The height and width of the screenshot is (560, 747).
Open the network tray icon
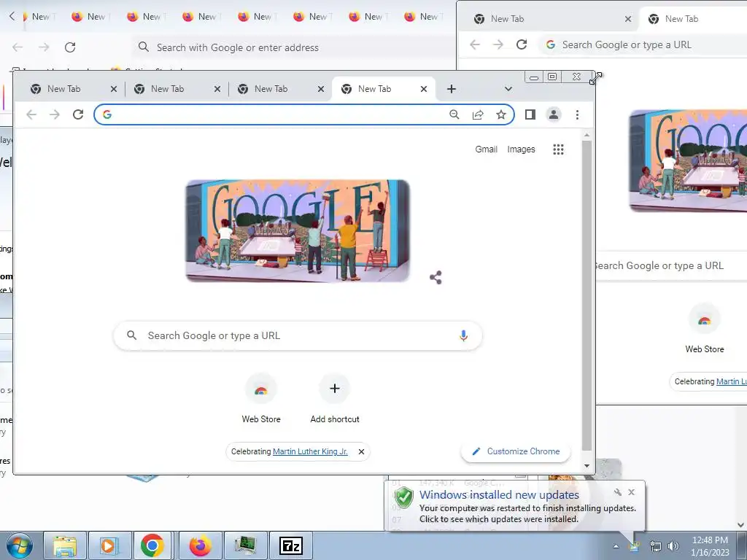(x=656, y=546)
